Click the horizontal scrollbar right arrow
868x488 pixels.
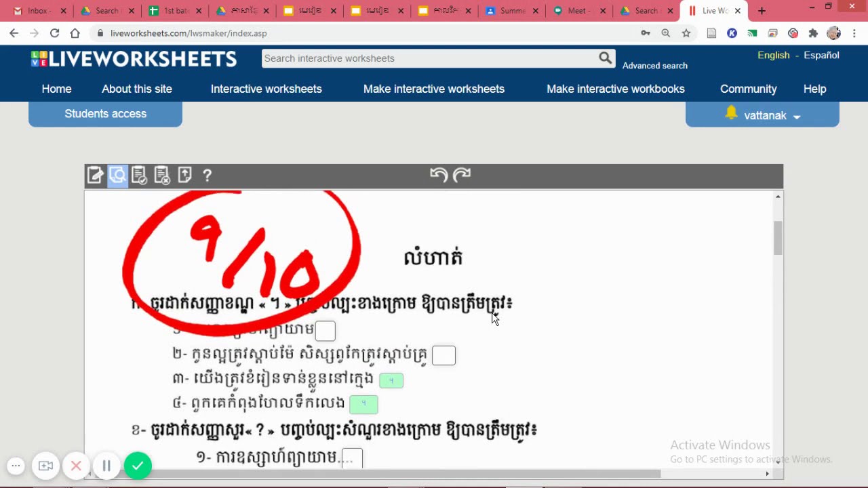point(768,474)
